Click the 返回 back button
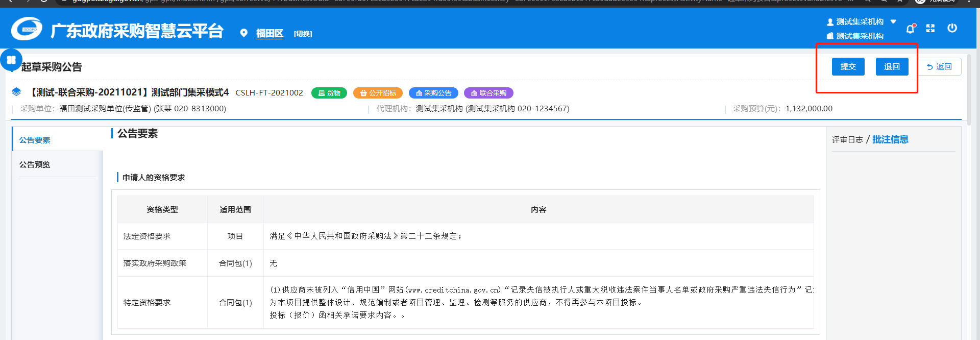 [x=940, y=67]
